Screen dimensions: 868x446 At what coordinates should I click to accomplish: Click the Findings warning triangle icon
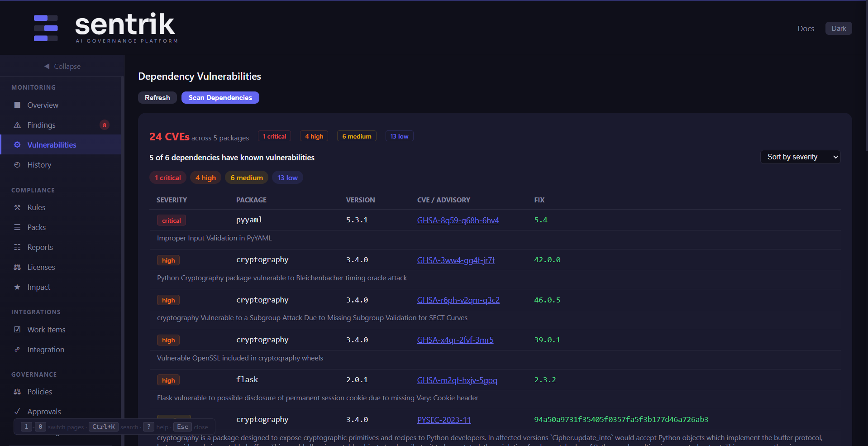click(x=17, y=125)
